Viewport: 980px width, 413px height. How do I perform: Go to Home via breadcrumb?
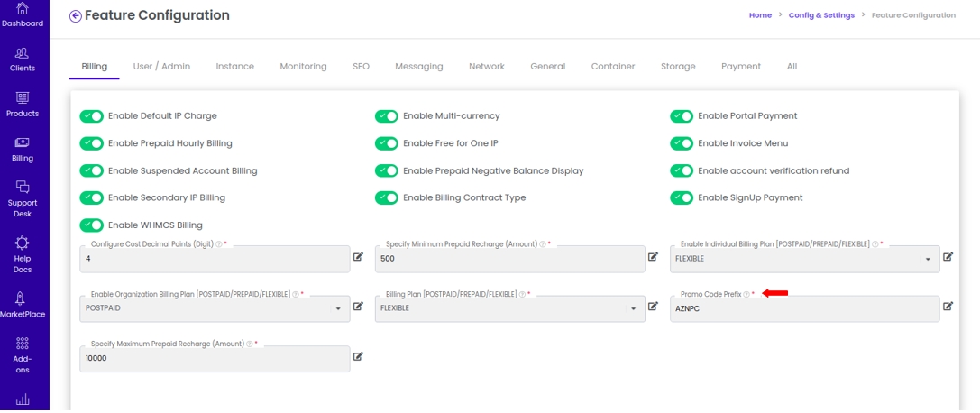tap(760, 15)
